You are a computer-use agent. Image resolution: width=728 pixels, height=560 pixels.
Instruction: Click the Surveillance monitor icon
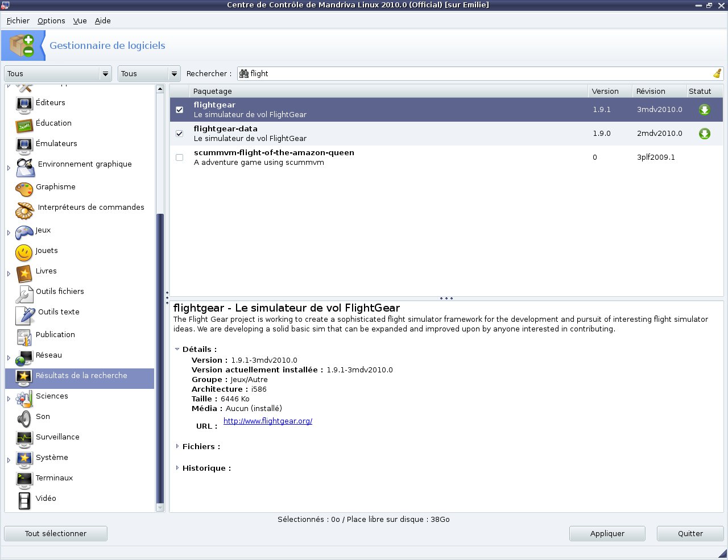(24, 439)
